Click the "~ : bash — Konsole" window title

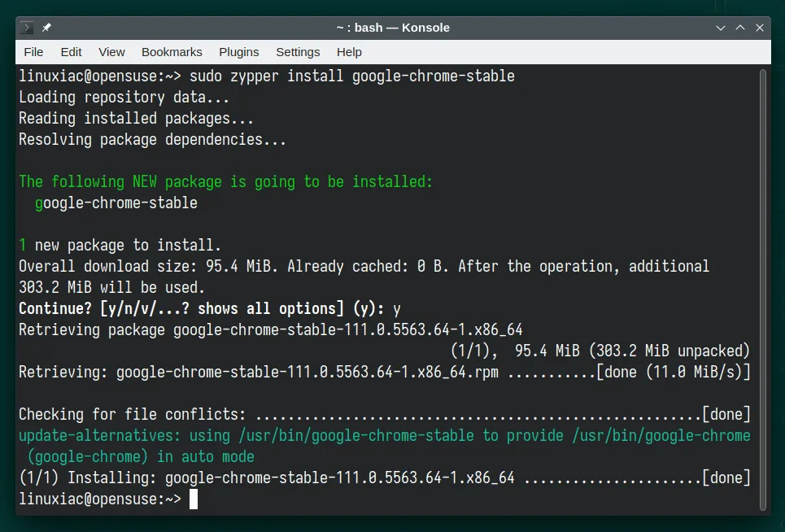click(392, 28)
